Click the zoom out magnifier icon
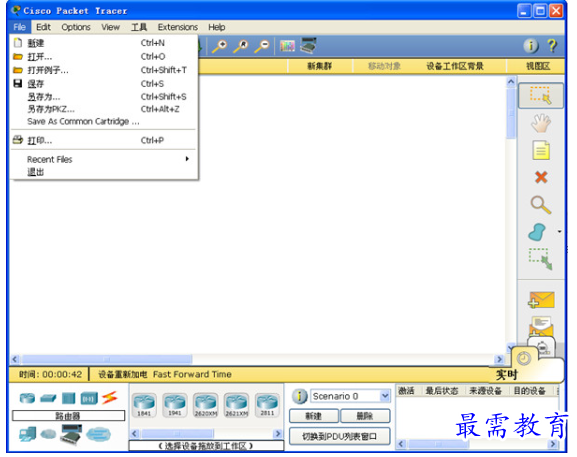The height and width of the screenshot is (457, 577). [x=262, y=46]
